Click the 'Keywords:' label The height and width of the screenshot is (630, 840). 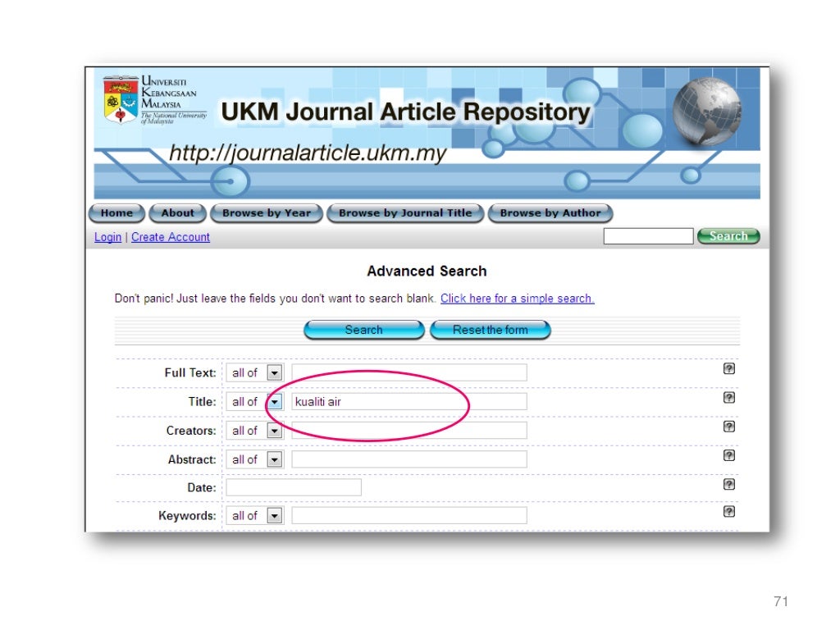coord(187,516)
